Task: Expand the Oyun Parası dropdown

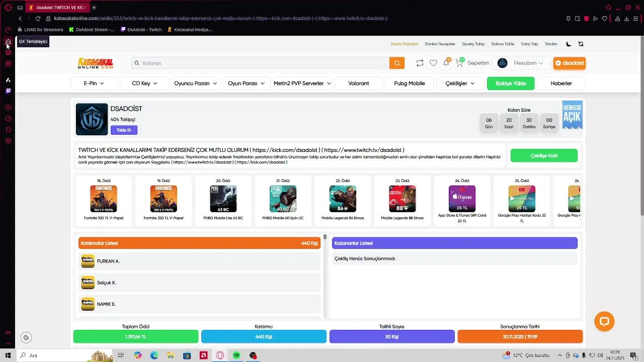Action: coord(247,83)
